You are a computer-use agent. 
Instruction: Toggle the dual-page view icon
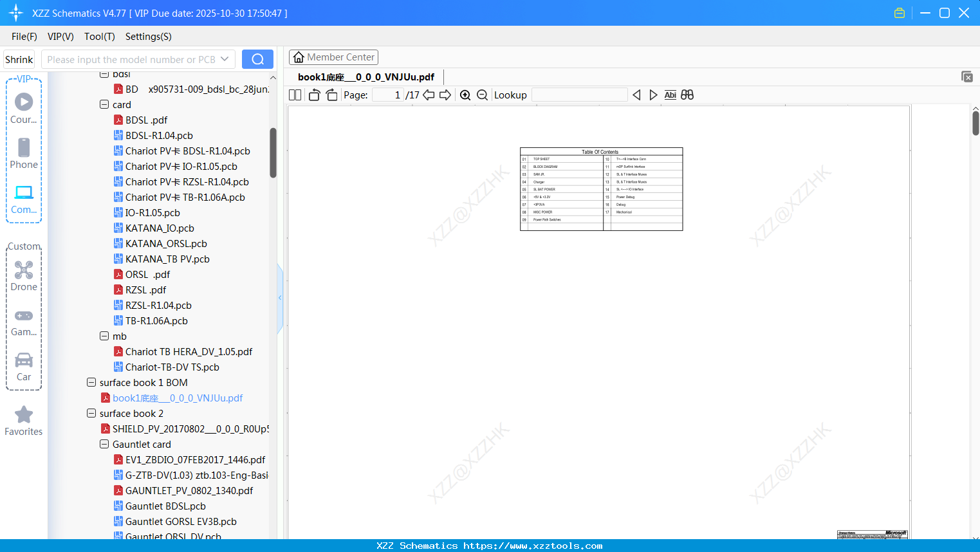(295, 95)
